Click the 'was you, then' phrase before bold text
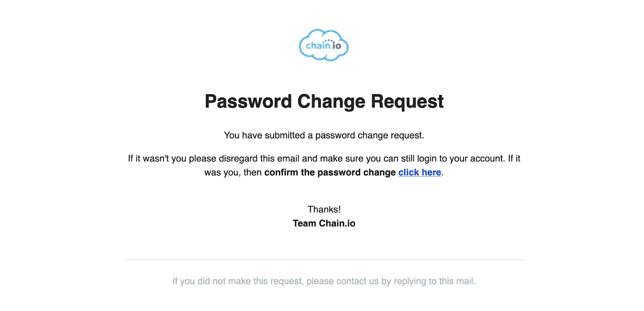The width and height of the screenshot is (644, 311). click(x=233, y=173)
